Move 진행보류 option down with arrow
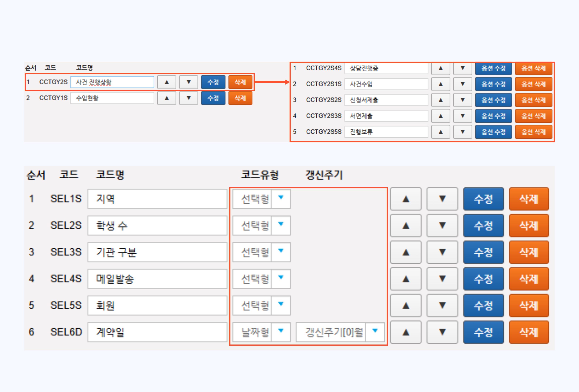The image size is (579, 392). click(x=462, y=132)
